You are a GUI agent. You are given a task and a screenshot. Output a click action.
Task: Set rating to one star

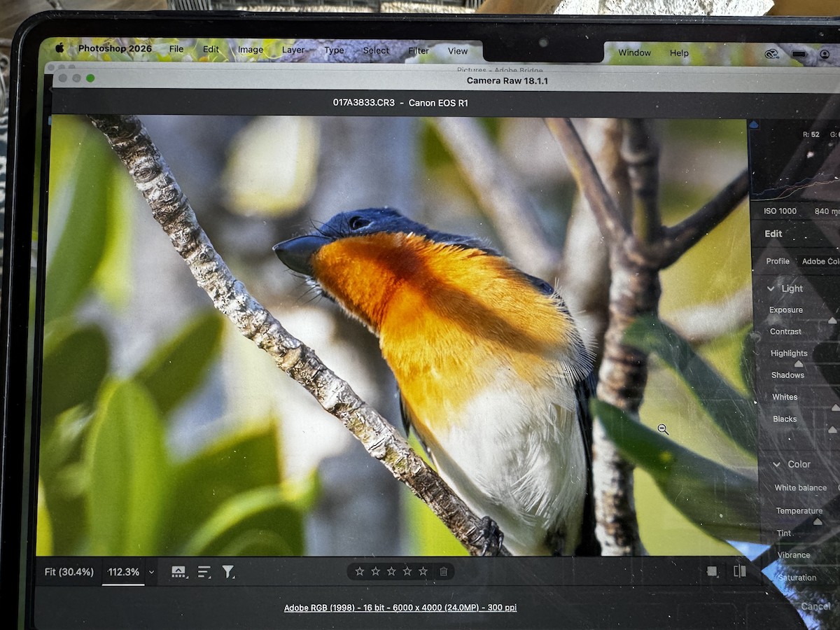[x=360, y=572]
